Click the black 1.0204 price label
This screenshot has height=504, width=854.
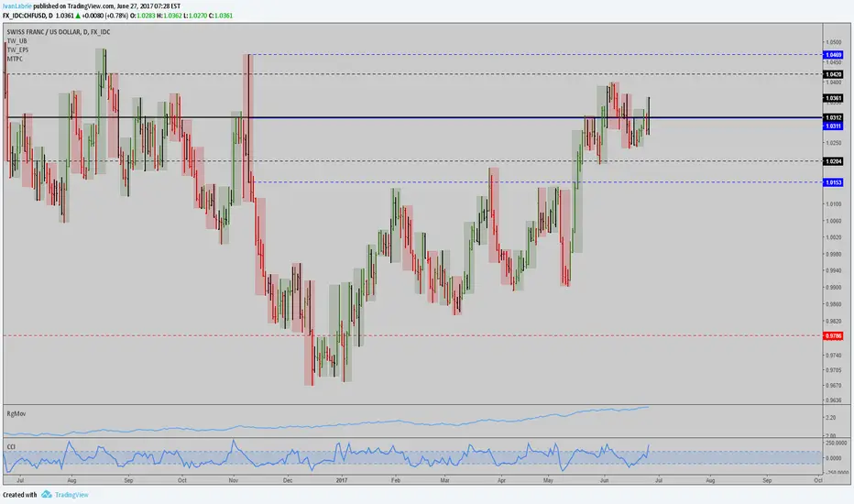[833, 161]
